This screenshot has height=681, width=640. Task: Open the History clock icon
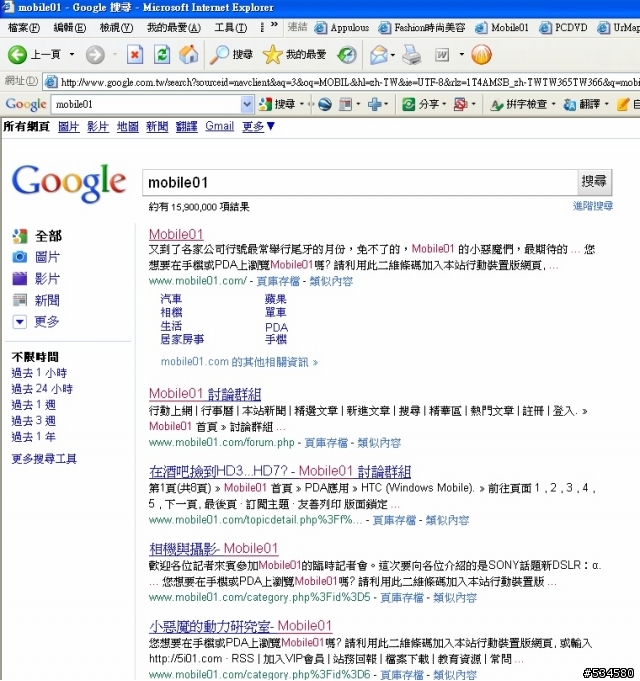(x=346, y=55)
